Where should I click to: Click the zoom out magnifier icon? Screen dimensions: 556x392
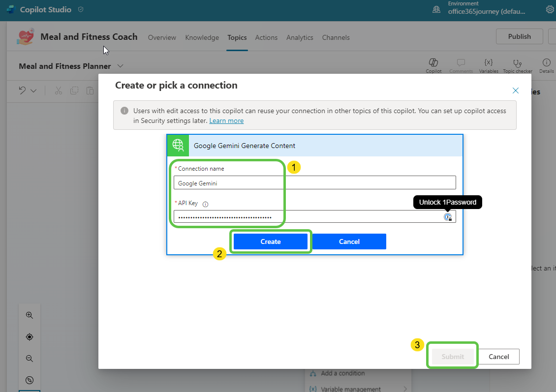coord(30,359)
